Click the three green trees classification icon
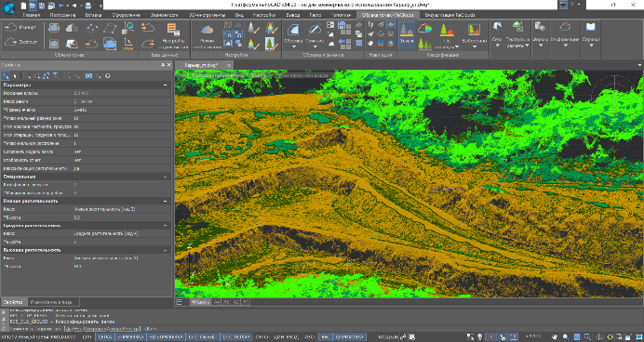 424,44
